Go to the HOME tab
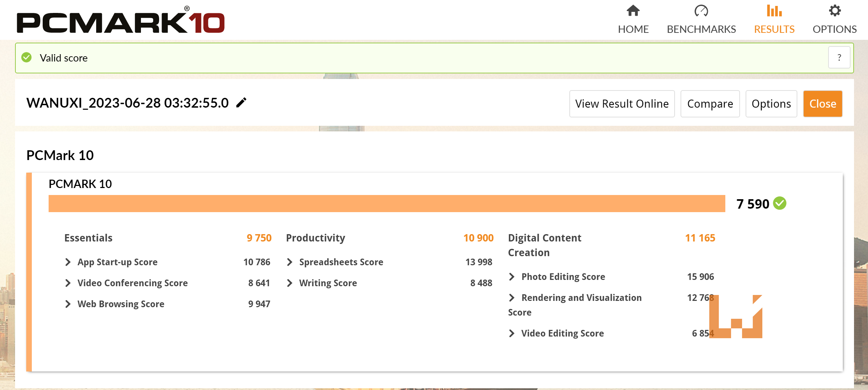868x390 pixels. [x=633, y=29]
